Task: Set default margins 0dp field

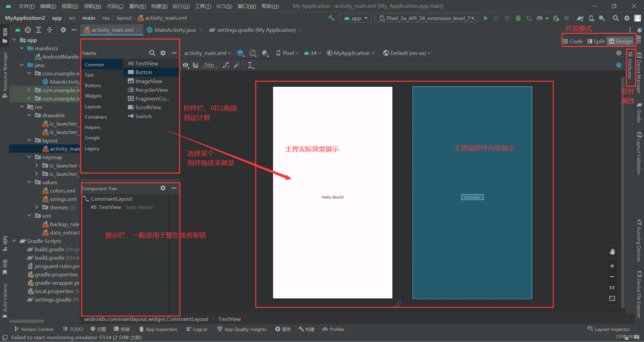Action: point(209,65)
